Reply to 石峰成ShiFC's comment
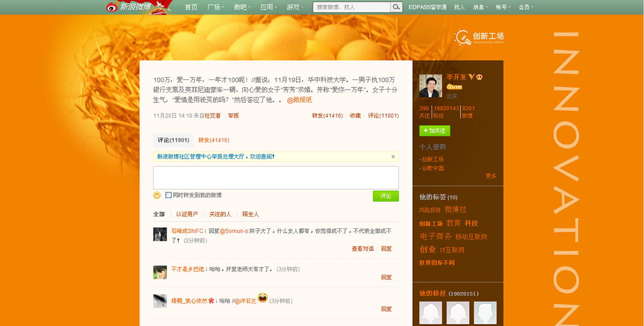This screenshot has height=326, width=644. 386,249
